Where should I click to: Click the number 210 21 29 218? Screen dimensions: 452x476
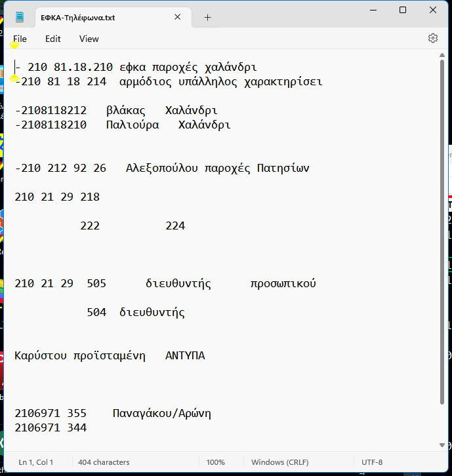coord(57,197)
